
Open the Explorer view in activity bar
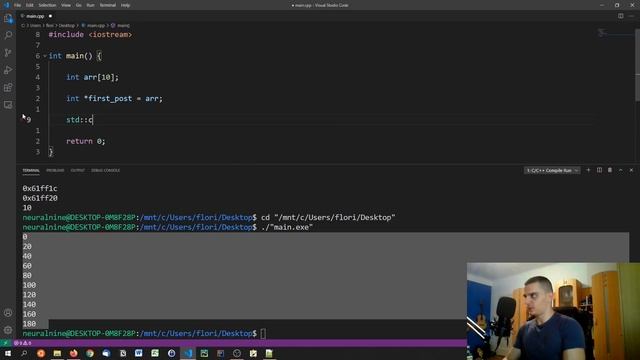pyautogui.click(x=8, y=18)
